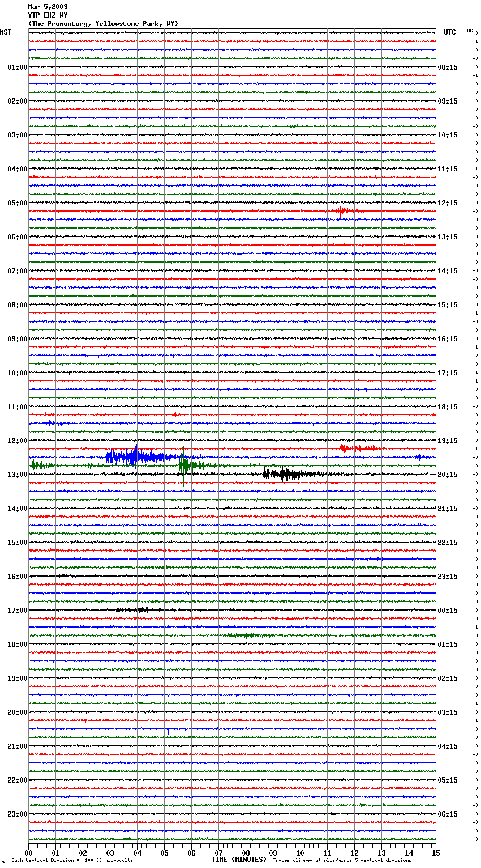Image resolution: width=481 pixels, height=868 pixels.
Task: Click the Promontory, Yellowstone Park location title
Action: pos(103,24)
